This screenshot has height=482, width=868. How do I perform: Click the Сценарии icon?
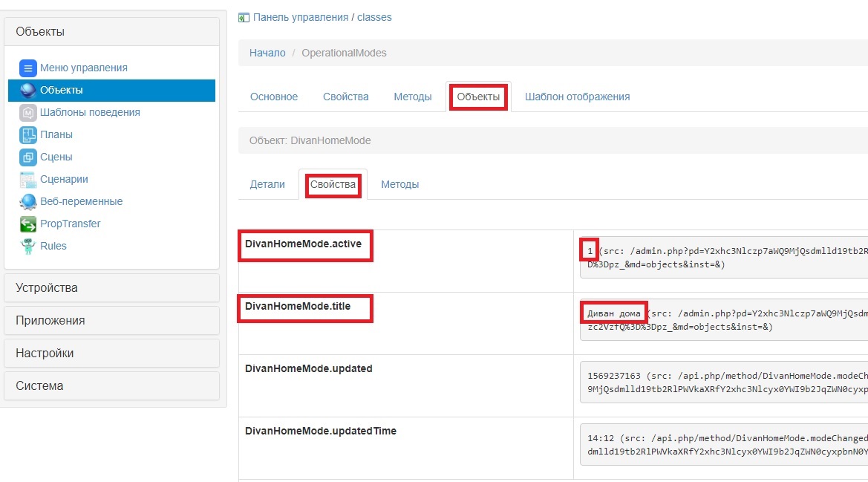click(x=27, y=179)
